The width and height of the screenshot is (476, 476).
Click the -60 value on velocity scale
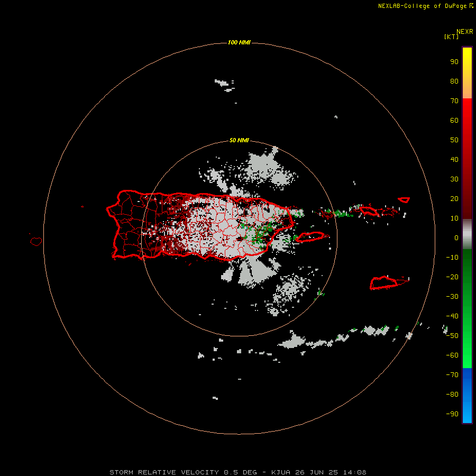coord(452,355)
